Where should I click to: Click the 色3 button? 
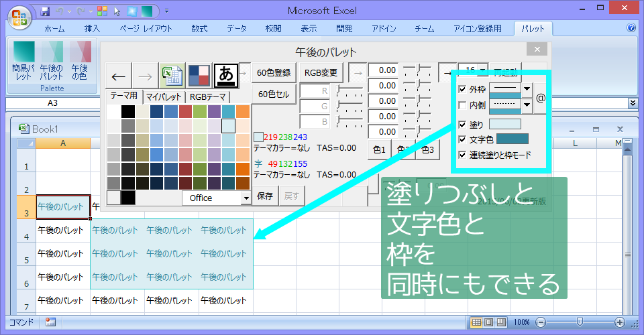click(x=427, y=149)
